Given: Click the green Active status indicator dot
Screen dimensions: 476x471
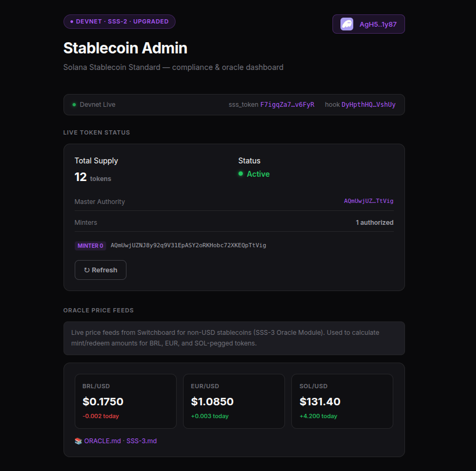Looking at the screenshot, I should pos(241,174).
